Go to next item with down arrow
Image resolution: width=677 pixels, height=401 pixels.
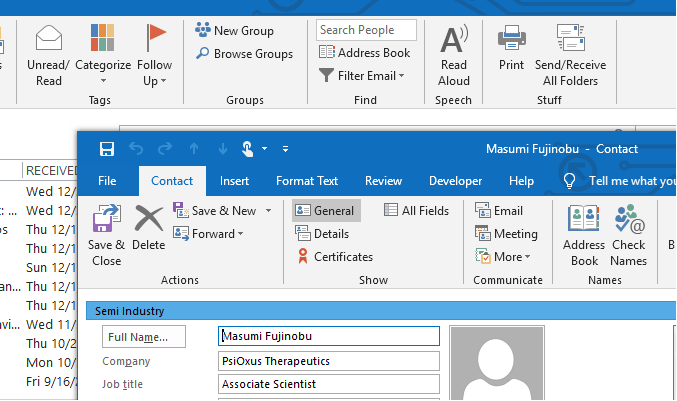tap(223, 149)
